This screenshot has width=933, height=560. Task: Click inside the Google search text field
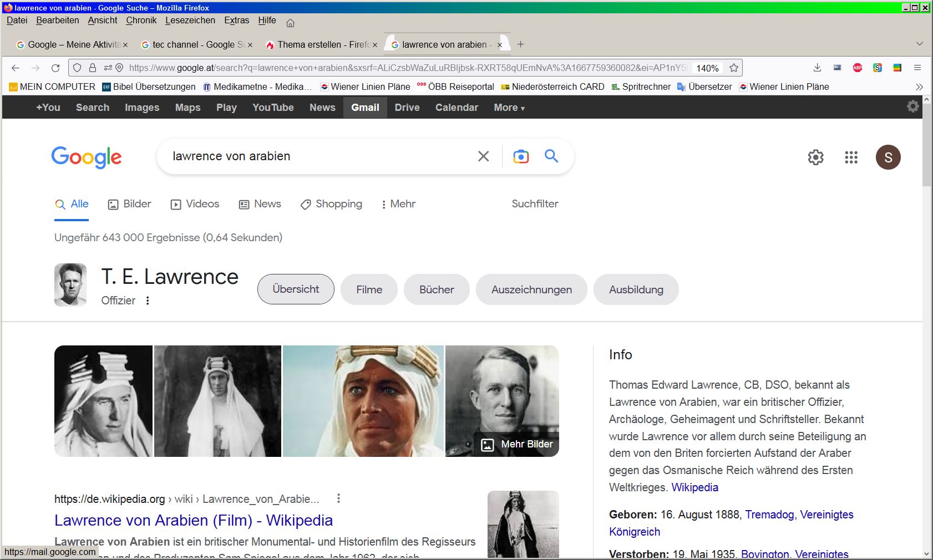(x=316, y=156)
